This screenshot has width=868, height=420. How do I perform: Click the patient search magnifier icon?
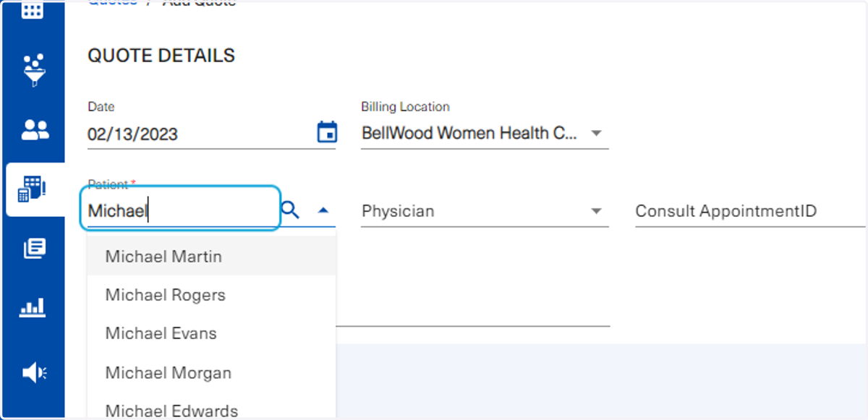coord(289,210)
